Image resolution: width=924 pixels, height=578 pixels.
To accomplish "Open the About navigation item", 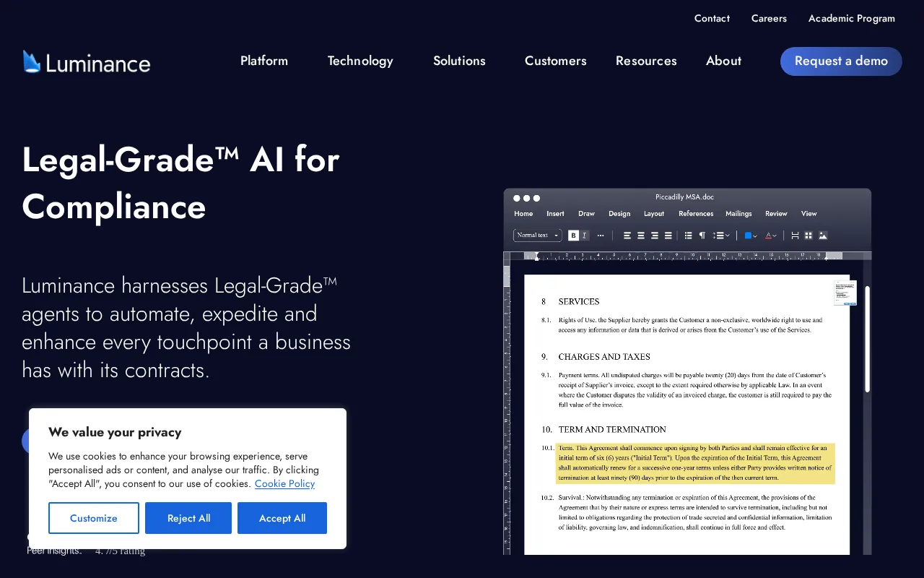I will coord(723,61).
